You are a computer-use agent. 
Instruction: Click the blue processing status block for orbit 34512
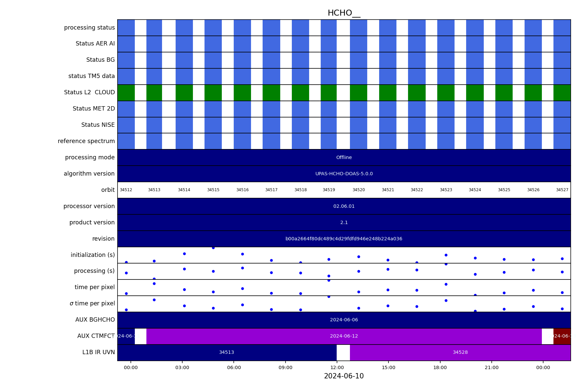(x=126, y=28)
